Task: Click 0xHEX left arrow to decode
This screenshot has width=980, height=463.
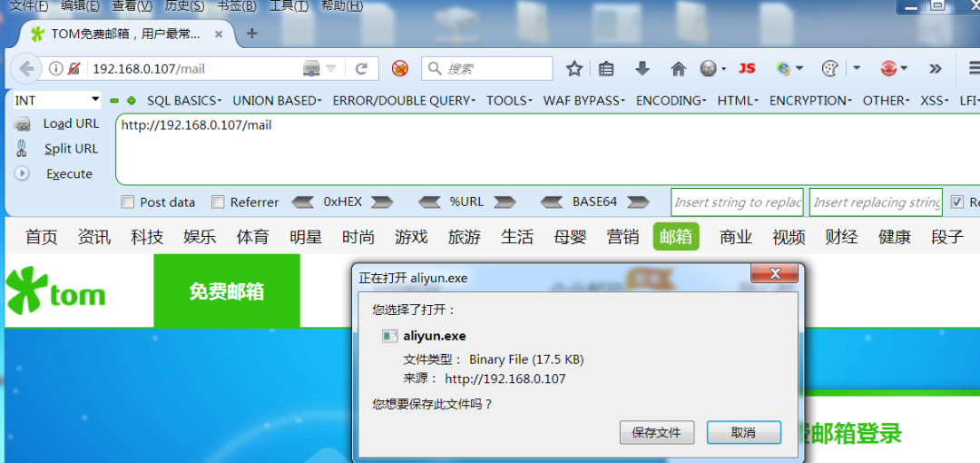Action: tap(304, 202)
